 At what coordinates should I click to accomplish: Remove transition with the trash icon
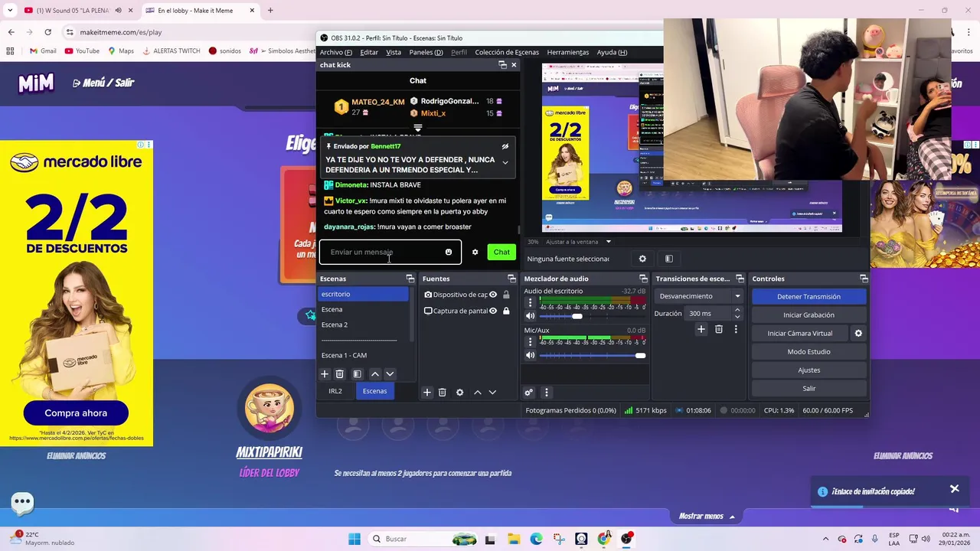[718, 329]
